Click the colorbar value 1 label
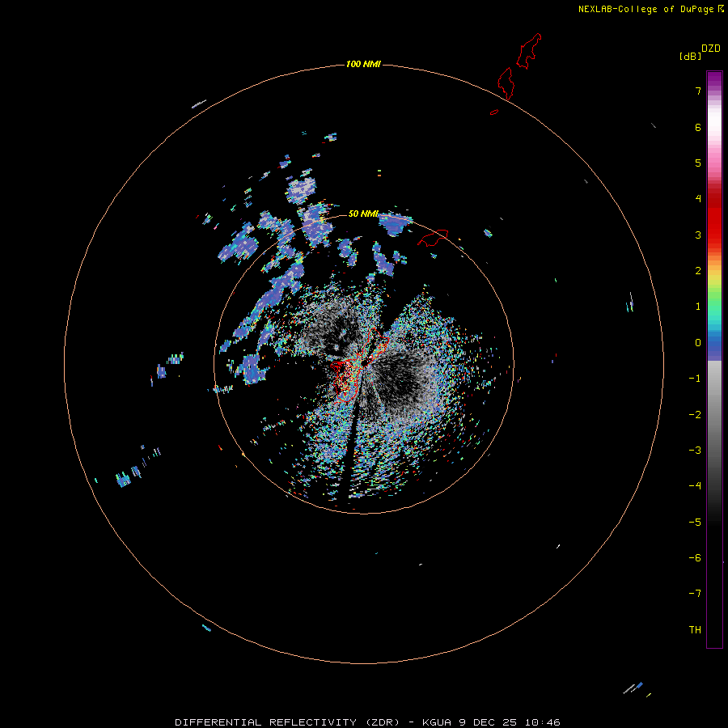This screenshot has height=728, width=728. [698, 307]
